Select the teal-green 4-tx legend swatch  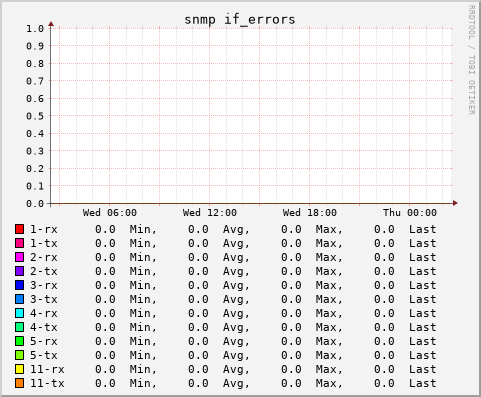[20, 327]
